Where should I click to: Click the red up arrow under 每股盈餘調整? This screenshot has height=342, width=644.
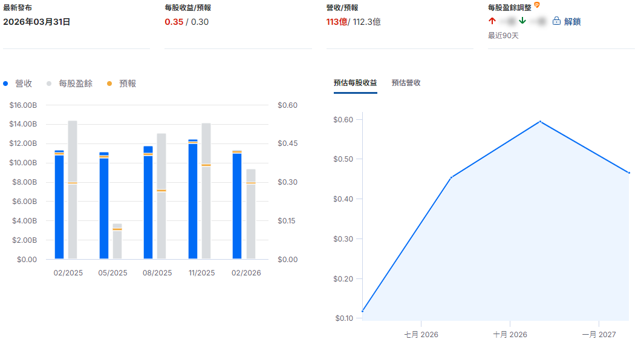pos(492,21)
